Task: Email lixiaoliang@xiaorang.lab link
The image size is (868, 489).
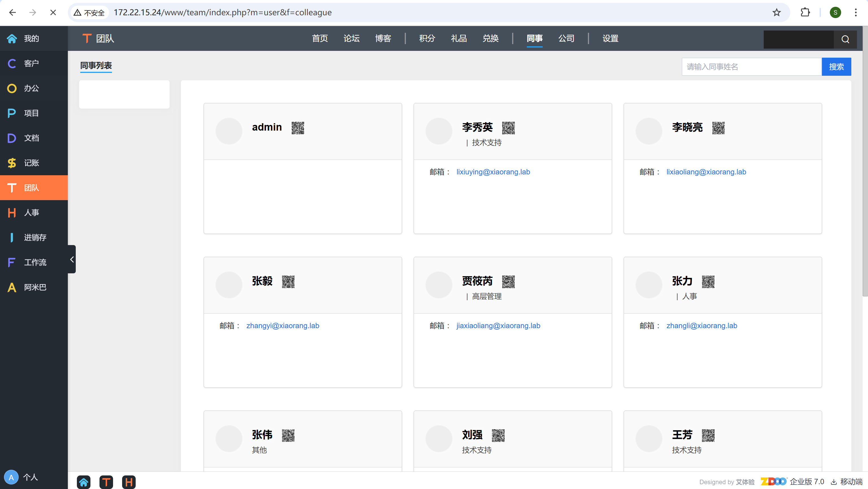Action: pos(706,172)
